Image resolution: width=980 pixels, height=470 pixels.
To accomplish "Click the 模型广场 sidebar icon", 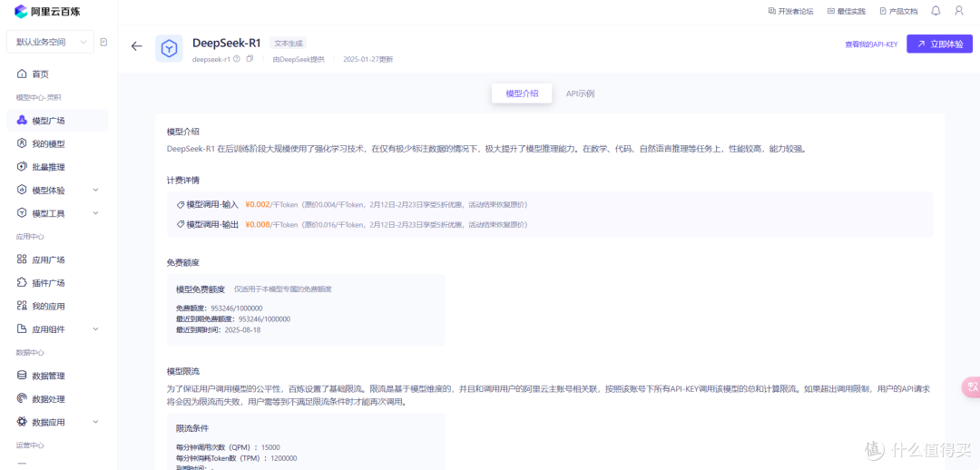I will (x=22, y=120).
